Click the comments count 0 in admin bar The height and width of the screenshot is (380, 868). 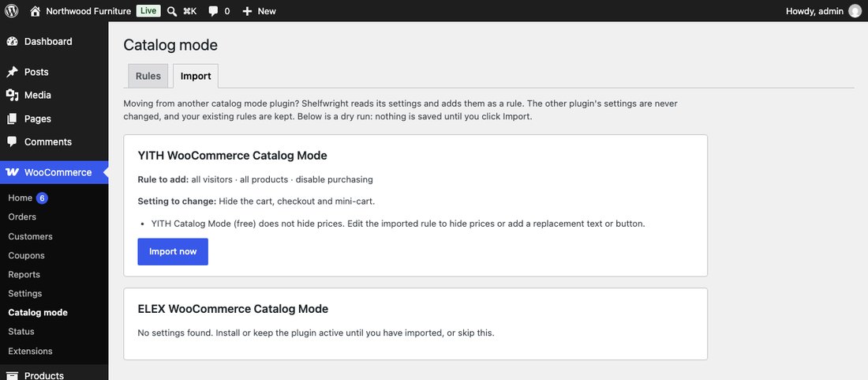pos(227,11)
